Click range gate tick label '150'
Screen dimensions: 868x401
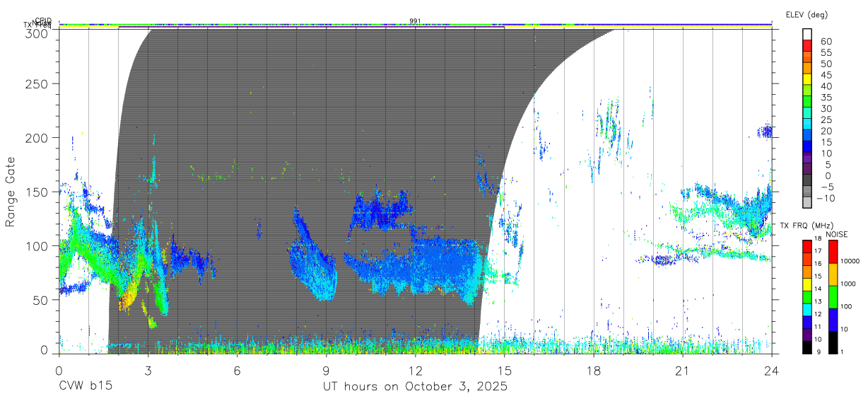point(37,192)
